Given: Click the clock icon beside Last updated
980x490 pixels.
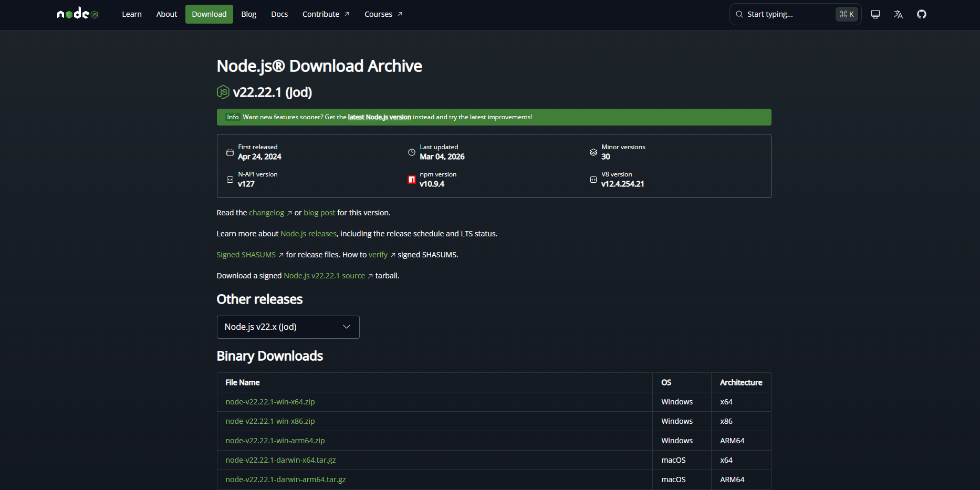Looking at the screenshot, I should pos(412,152).
